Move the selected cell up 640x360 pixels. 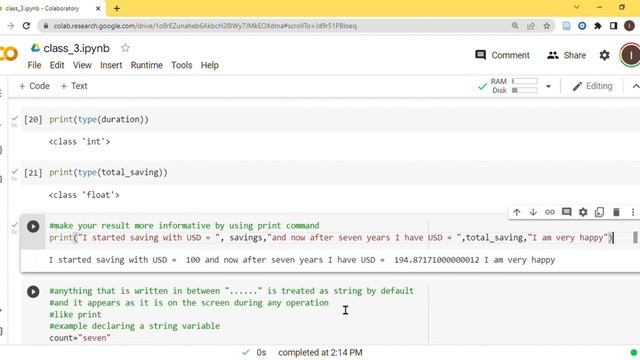[x=517, y=212]
